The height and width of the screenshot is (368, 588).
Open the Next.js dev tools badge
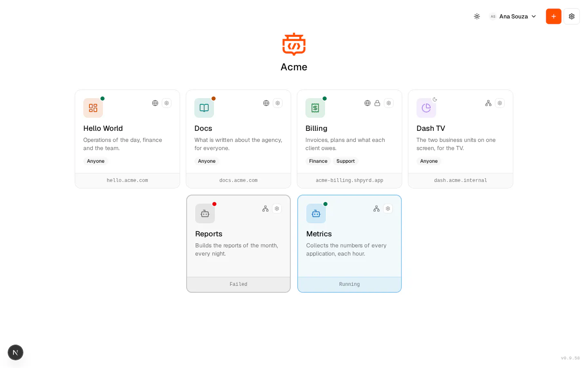16,352
